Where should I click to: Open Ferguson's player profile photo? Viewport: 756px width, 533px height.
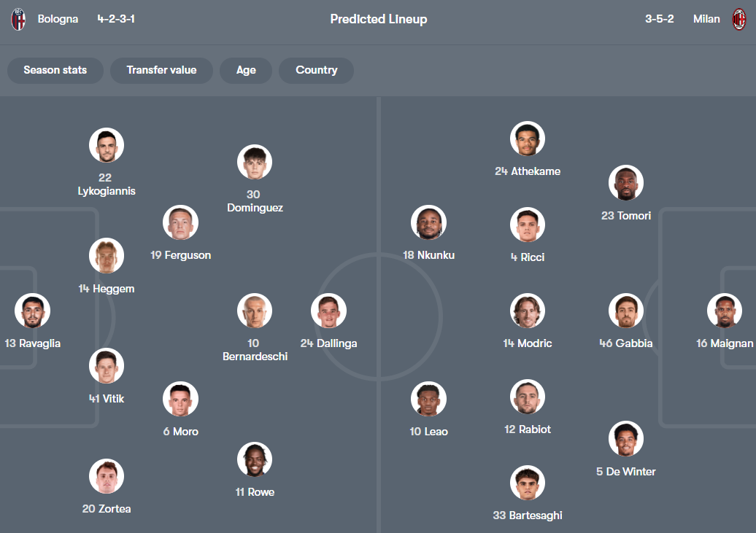pyautogui.click(x=180, y=223)
